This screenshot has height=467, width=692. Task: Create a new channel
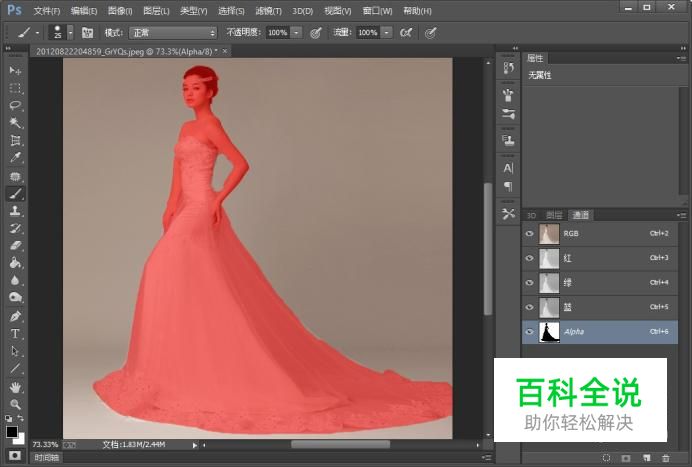pos(647,458)
